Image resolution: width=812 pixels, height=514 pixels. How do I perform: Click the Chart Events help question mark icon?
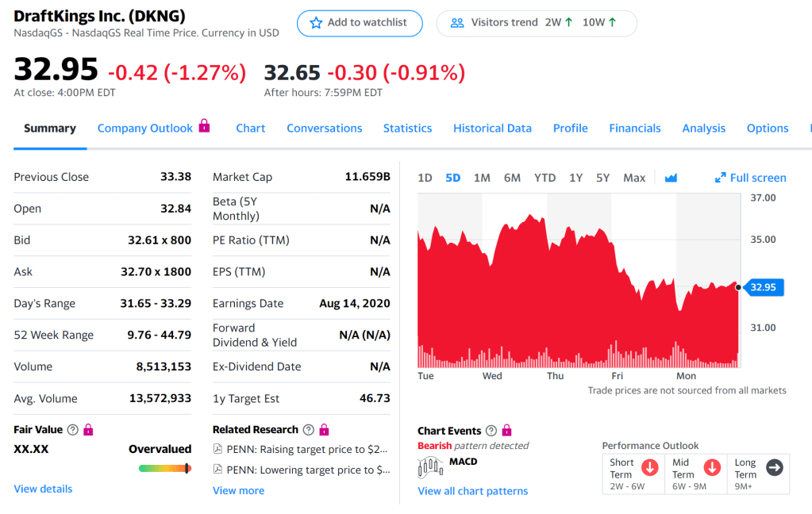tap(491, 431)
